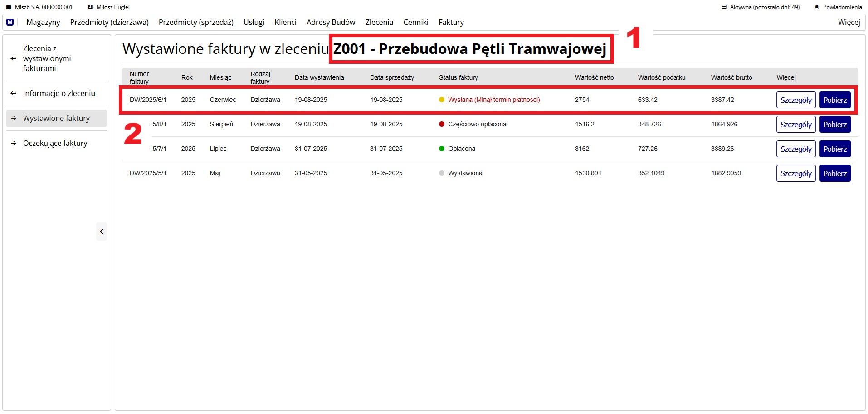Click the blue M logo icon

click(10, 22)
